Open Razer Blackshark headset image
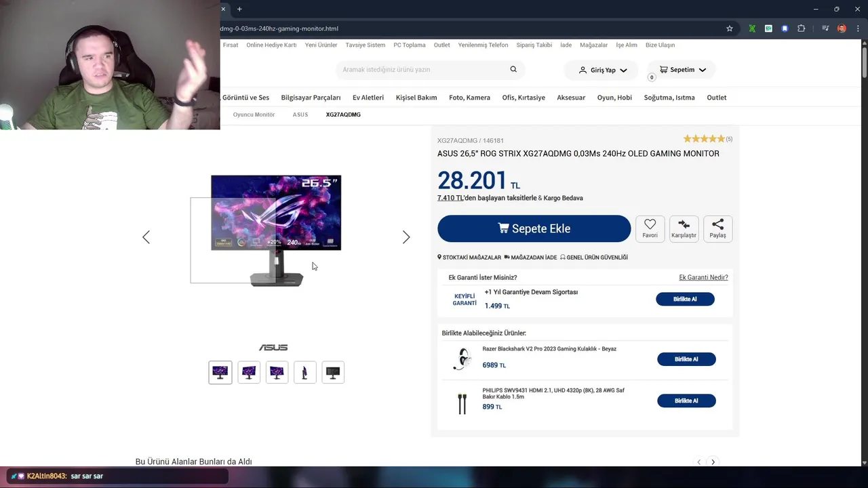The height and width of the screenshot is (488, 868). click(462, 359)
